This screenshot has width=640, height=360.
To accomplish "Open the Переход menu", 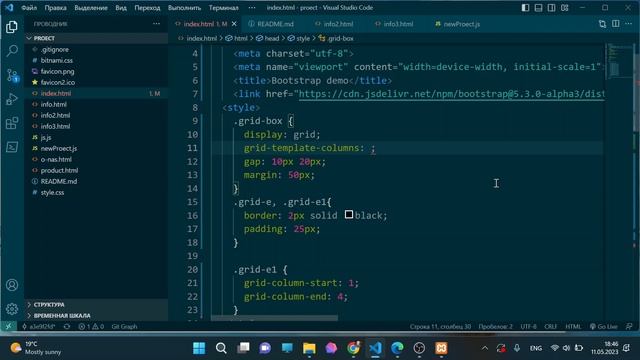I will (147, 8).
